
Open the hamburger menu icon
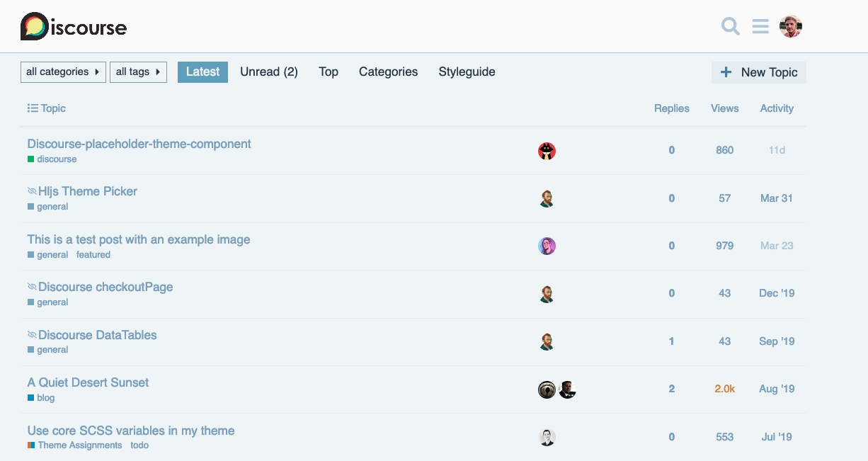click(760, 27)
